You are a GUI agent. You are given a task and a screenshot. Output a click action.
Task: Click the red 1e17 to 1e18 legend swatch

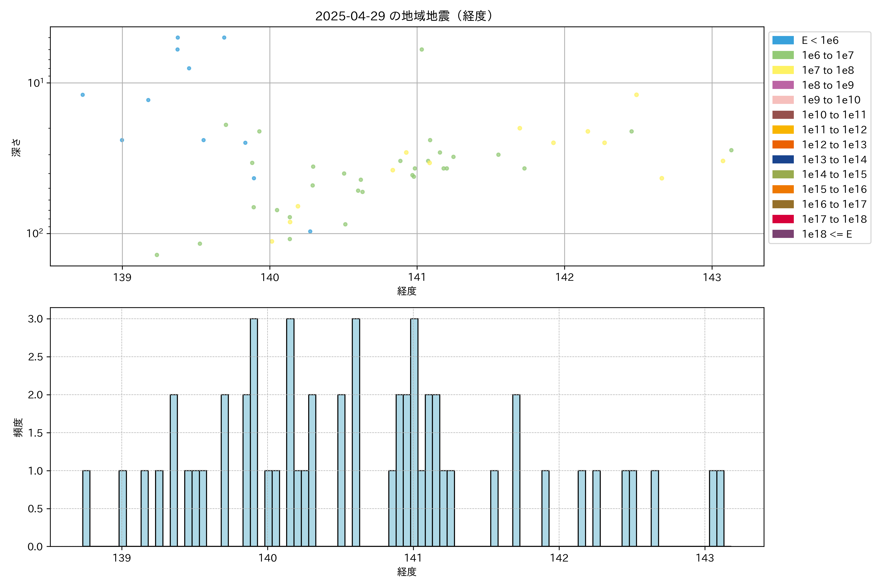(x=783, y=219)
